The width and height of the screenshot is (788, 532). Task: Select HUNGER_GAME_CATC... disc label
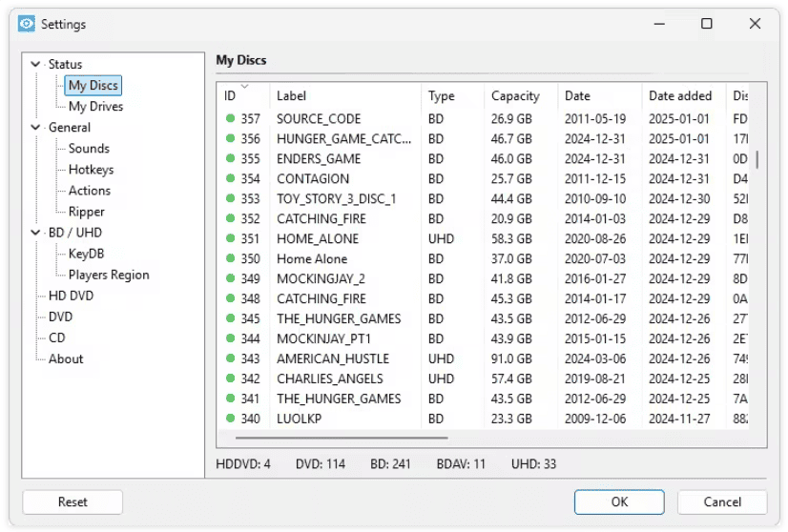point(343,138)
